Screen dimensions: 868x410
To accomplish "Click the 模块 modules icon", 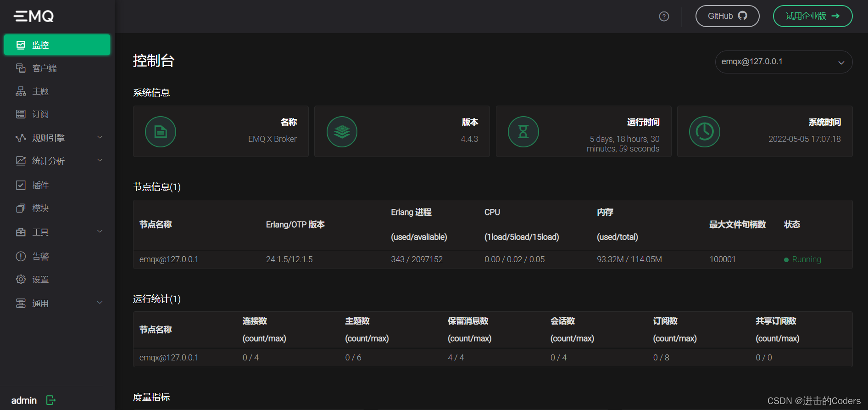I will point(21,208).
